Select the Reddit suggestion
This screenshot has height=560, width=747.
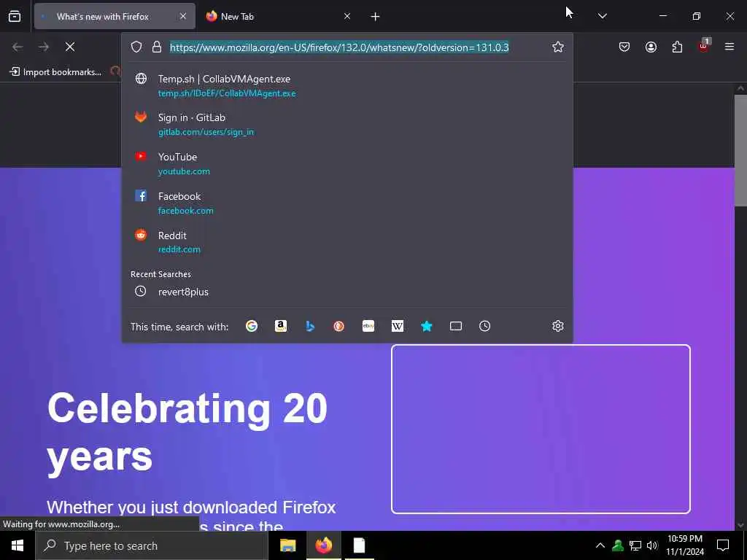pyautogui.click(x=347, y=242)
